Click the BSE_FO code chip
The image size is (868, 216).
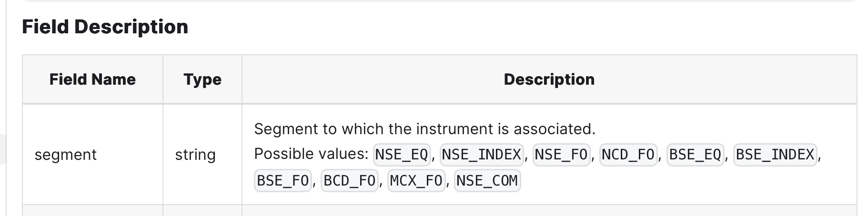(283, 181)
